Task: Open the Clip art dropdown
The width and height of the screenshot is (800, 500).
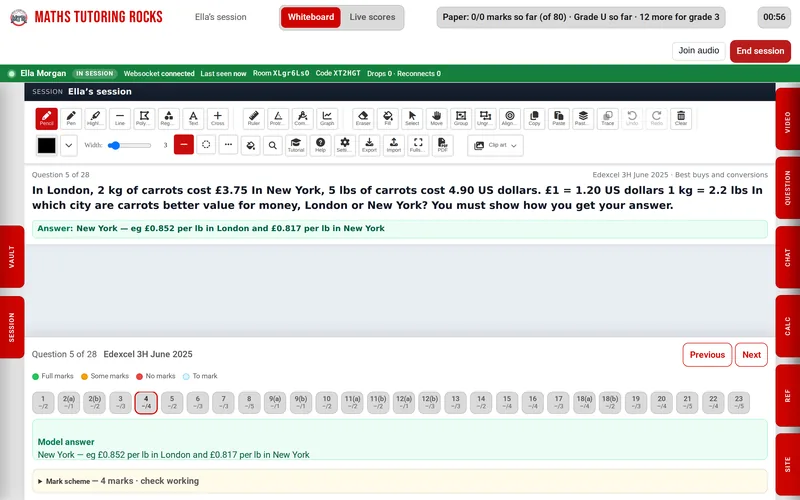Action: (495, 145)
